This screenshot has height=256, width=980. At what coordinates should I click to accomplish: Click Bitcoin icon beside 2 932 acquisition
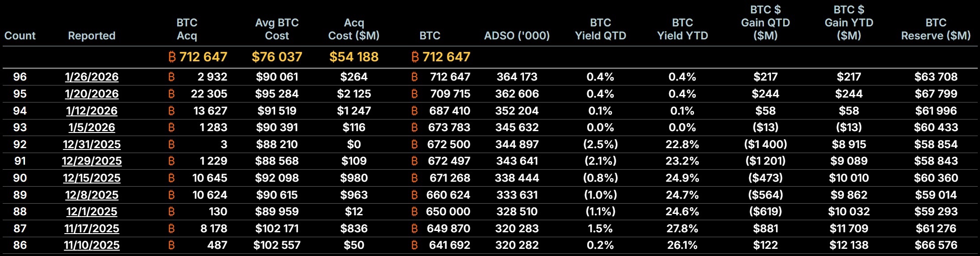pyautogui.click(x=171, y=77)
